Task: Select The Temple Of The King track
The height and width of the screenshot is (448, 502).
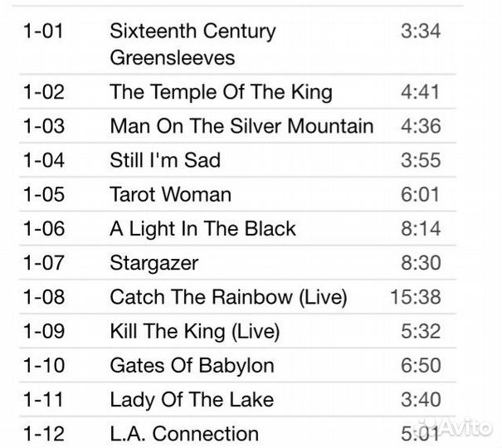Action: (x=221, y=92)
